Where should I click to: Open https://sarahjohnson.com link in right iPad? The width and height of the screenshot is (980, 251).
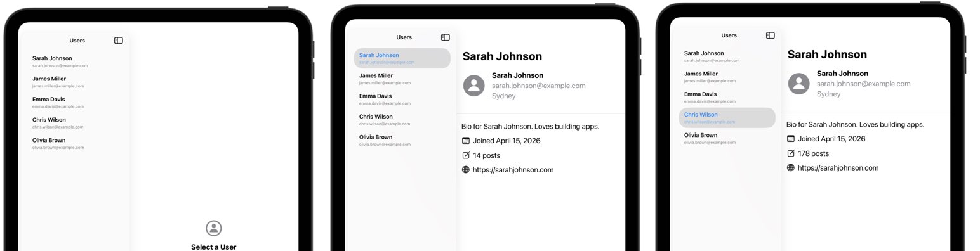tap(838, 168)
